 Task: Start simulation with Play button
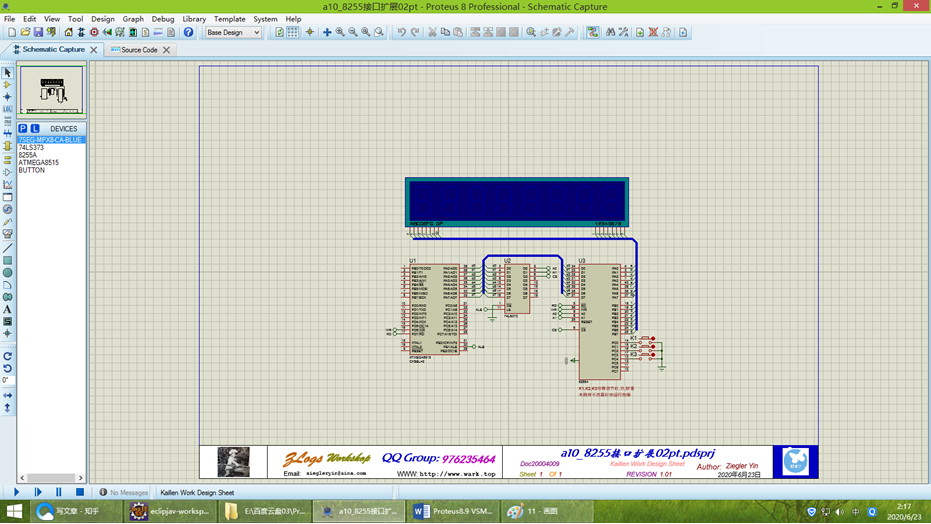pyautogui.click(x=17, y=492)
